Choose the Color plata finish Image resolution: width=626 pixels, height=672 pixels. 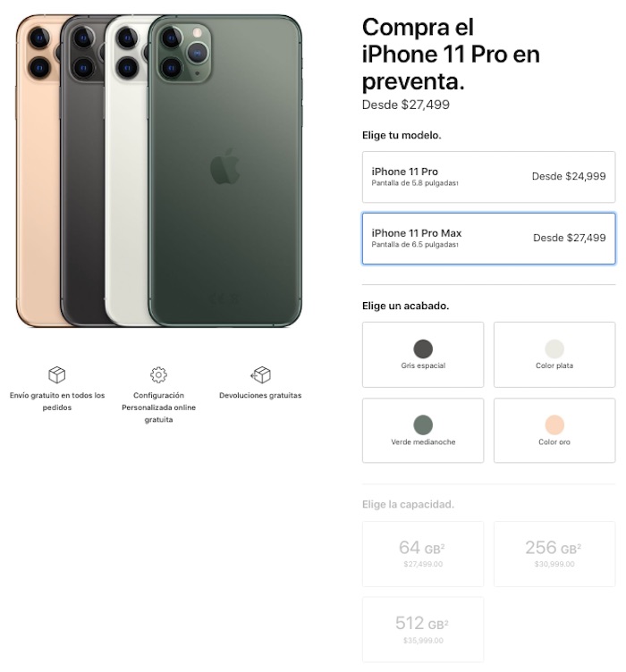click(554, 355)
